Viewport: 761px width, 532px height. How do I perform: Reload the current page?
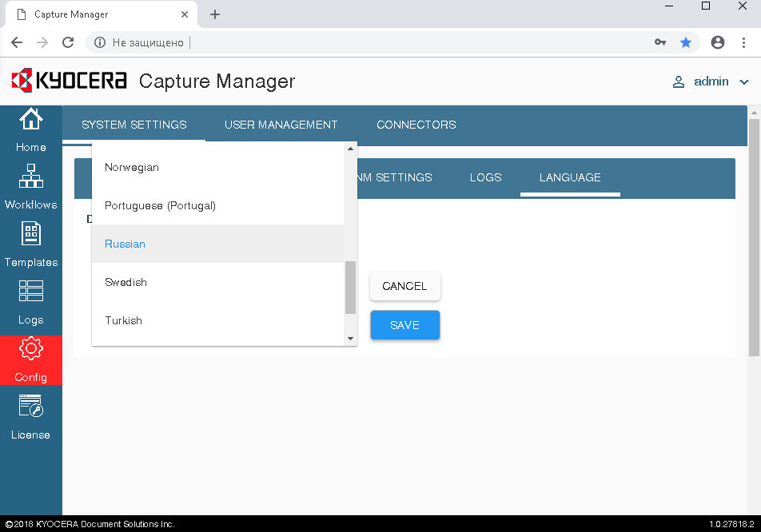pos(68,42)
